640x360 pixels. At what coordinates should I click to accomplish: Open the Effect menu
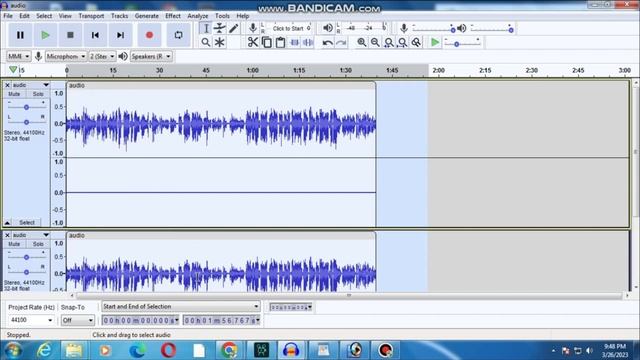tap(173, 16)
